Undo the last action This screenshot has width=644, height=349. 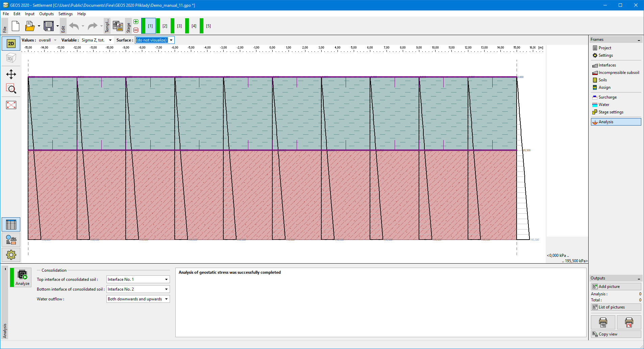tap(74, 26)
